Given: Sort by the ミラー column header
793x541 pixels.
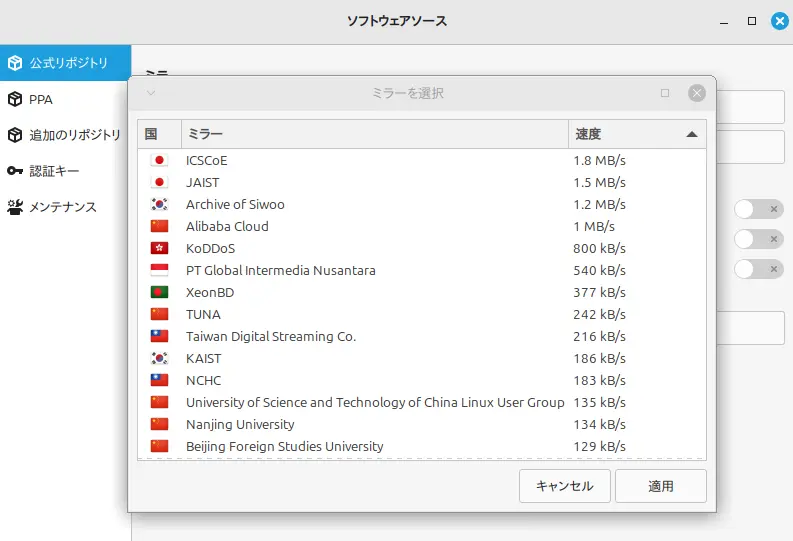Looking at the screenshot, I should point(375,134).
